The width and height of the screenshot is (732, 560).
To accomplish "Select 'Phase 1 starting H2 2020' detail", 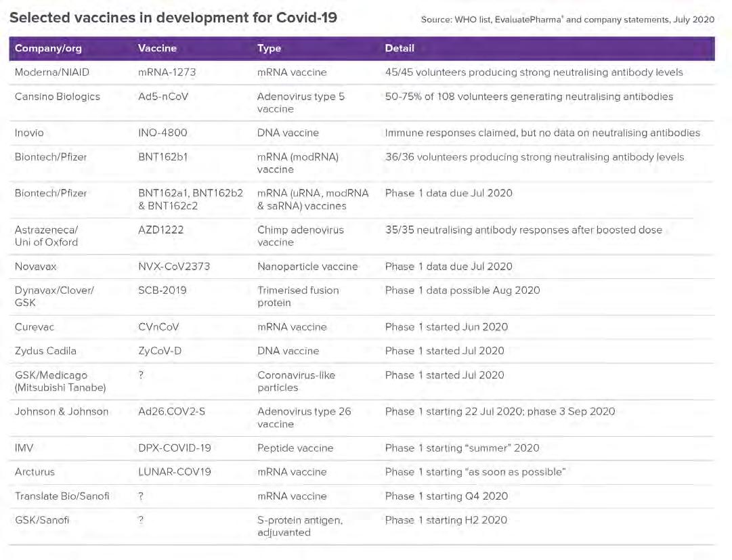I will coord(446,520).
